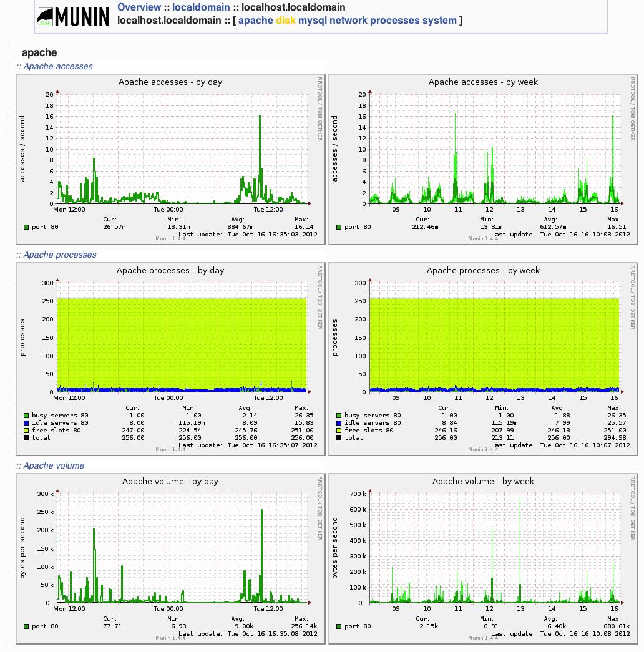The width and height of the screenshot is (644, 652).
Task: Jump to the disk category
Action: (286, 21)
